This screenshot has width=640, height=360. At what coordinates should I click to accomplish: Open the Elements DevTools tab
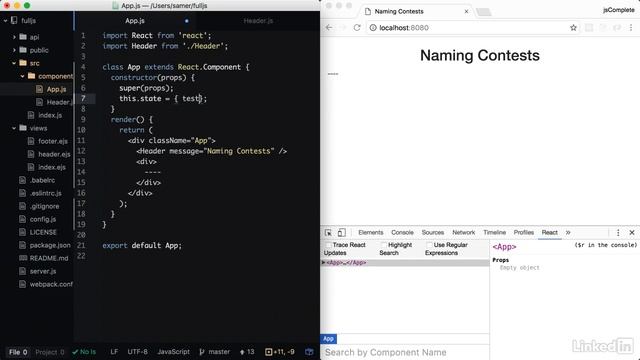pyautogui.click(x=371, y=232)
